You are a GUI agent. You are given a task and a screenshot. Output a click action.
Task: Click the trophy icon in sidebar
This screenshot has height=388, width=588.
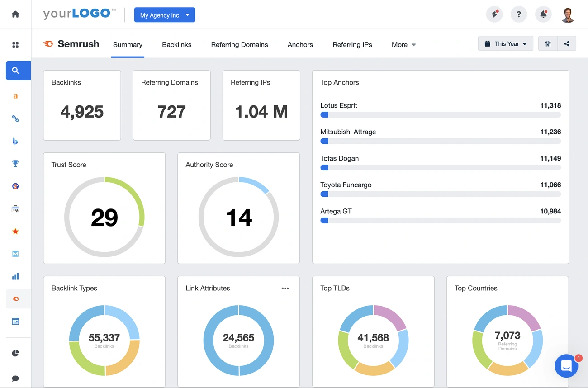coord(15,164)
